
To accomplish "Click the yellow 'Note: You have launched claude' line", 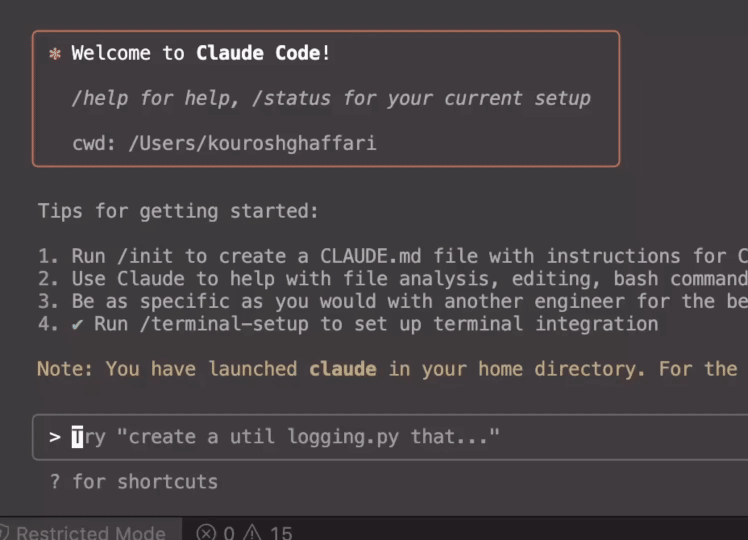I will (x=387, y=369).
